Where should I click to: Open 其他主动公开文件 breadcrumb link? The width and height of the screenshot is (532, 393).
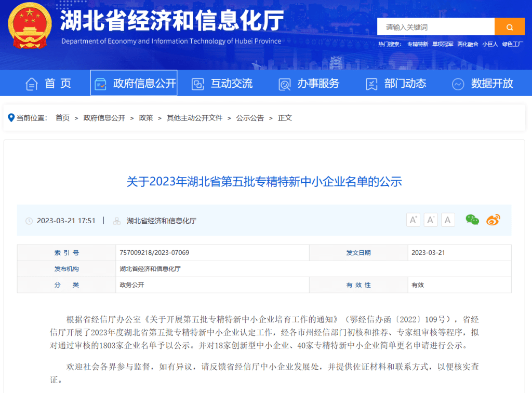coord(194,118)
